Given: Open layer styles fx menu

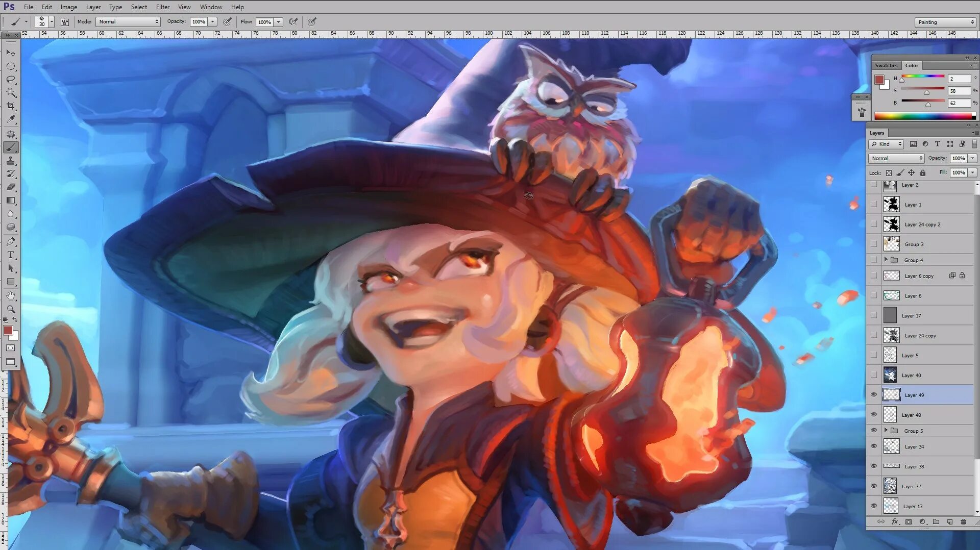Looking at the screenshot, I should pyautogui.click(x=895, y=522).
